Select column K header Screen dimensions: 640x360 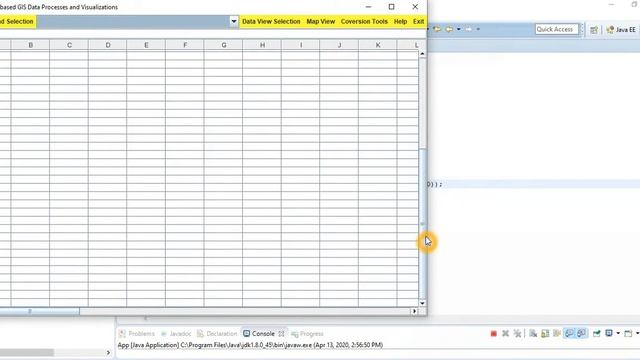(378, 45)
